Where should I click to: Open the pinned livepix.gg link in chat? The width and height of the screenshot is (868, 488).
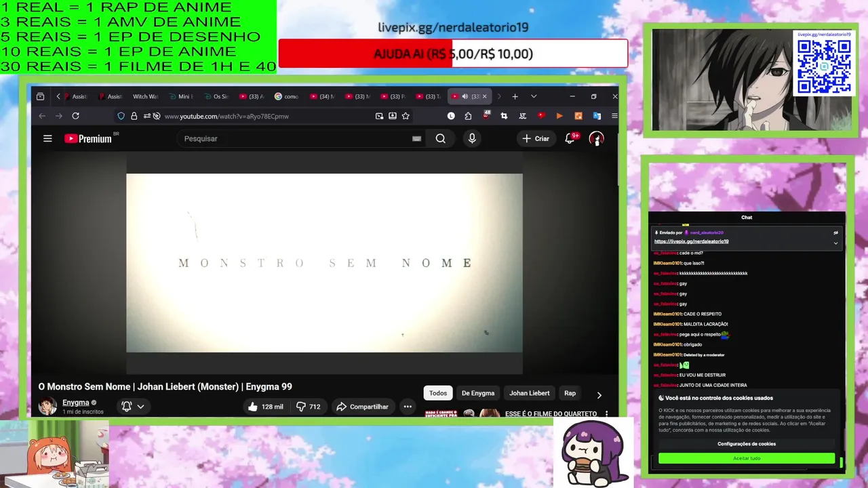pyautogui.click(x=691, y=241)
